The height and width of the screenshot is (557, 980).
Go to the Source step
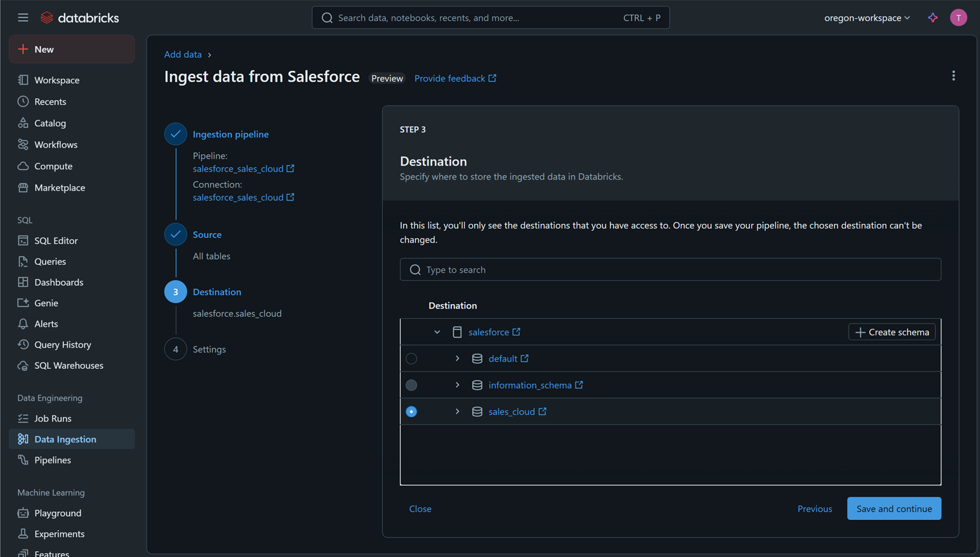pyautogui.click(x=207, y=234)
